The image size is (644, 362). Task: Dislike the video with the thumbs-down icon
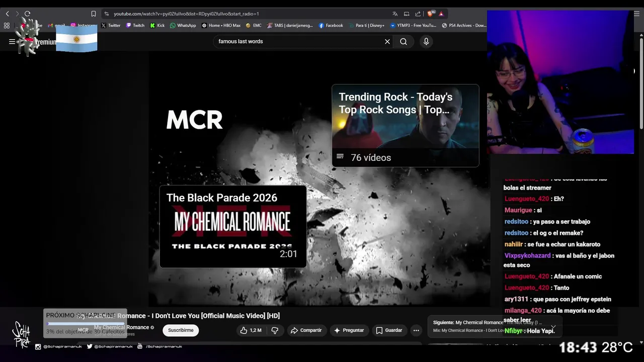click(x=275, y=330)
